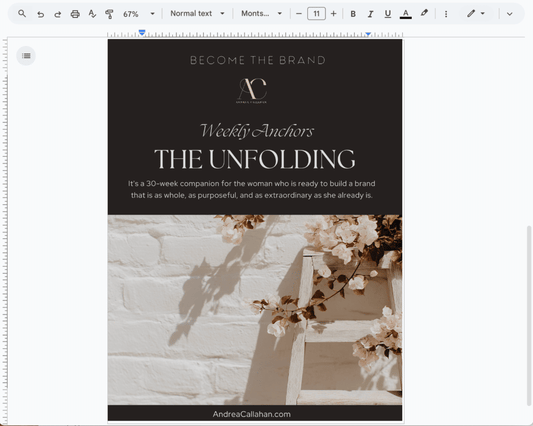
Task: Open the text color picker
Action: click(406, 14)
